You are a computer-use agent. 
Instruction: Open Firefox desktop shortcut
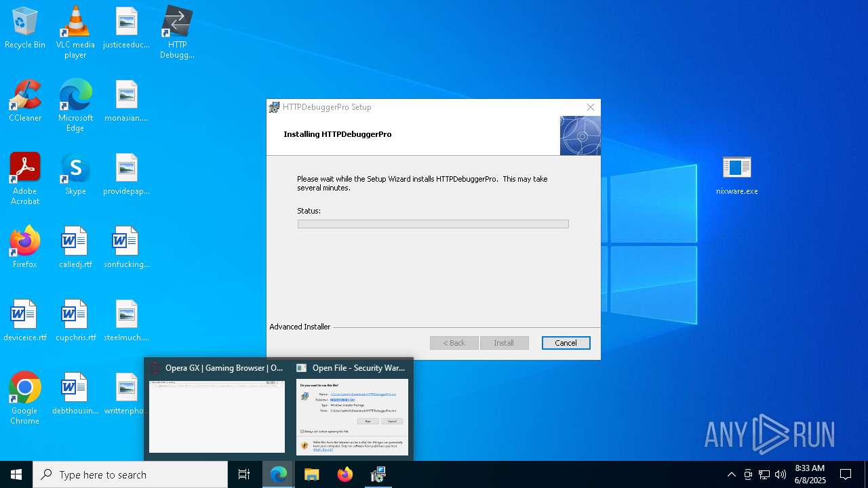click(x=25, y=248)
